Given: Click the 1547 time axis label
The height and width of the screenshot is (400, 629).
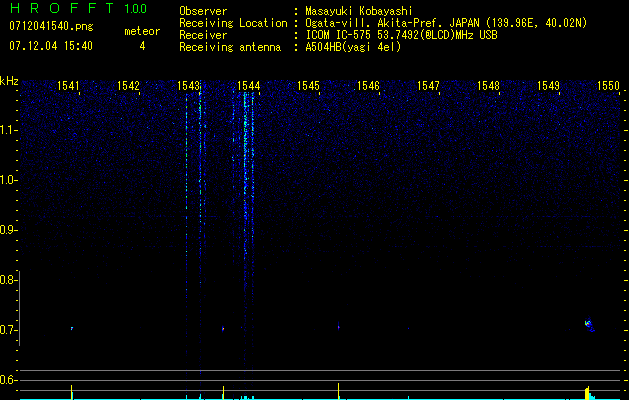Looking at the screenshot, I should [428, 86].
